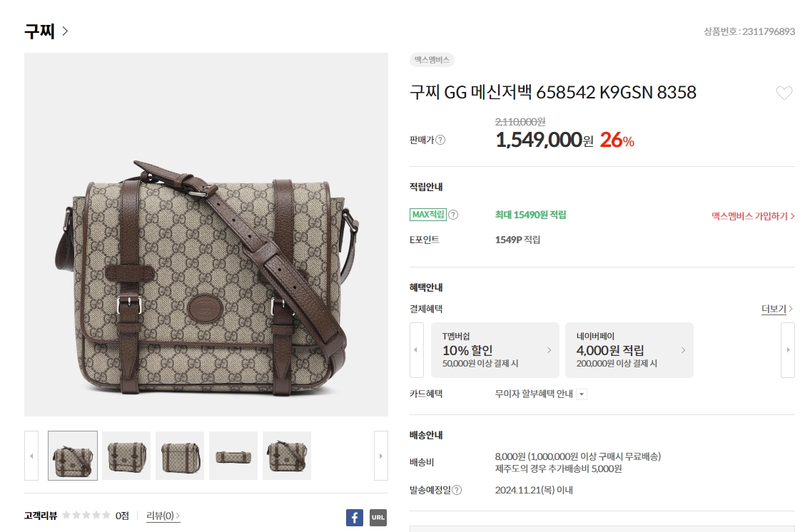Expand 무이자 할부혜택 안내 dropdown
This screenshot has height=532, width=810.
click(582, 394)
